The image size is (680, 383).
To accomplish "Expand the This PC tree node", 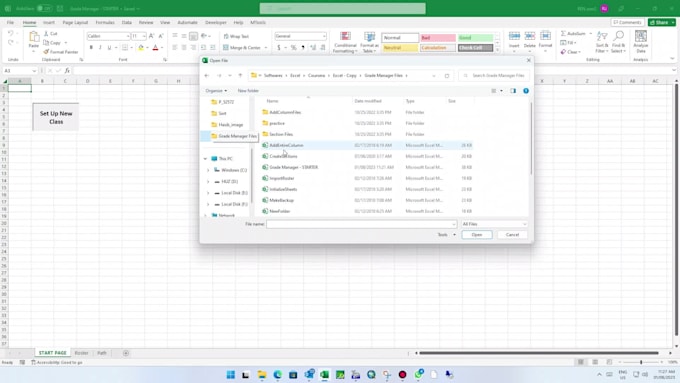I will (206, 159).
